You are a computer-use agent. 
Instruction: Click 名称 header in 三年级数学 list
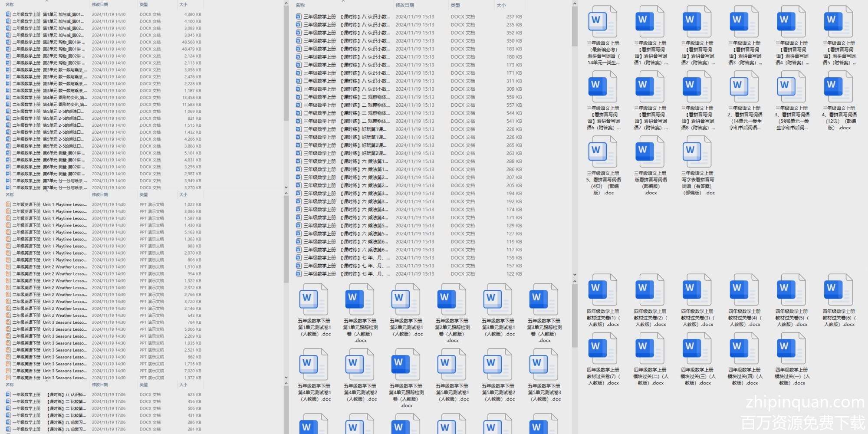[300, 5]
